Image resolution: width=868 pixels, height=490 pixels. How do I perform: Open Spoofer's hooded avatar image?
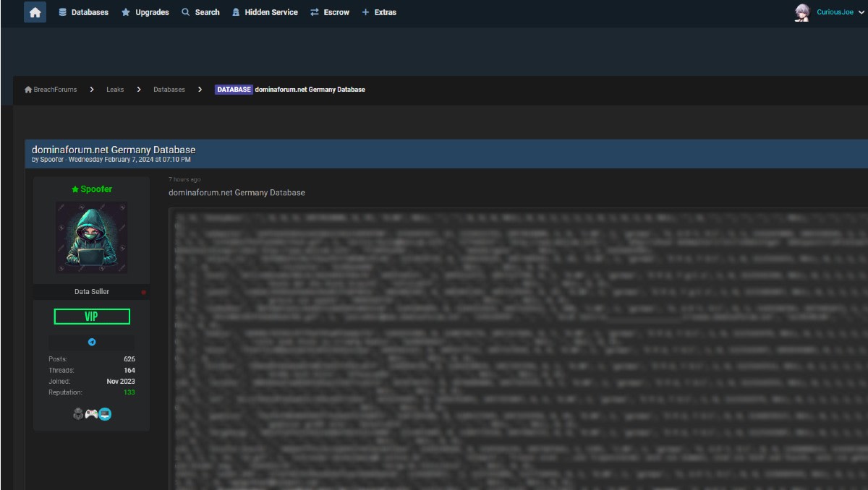91,236
